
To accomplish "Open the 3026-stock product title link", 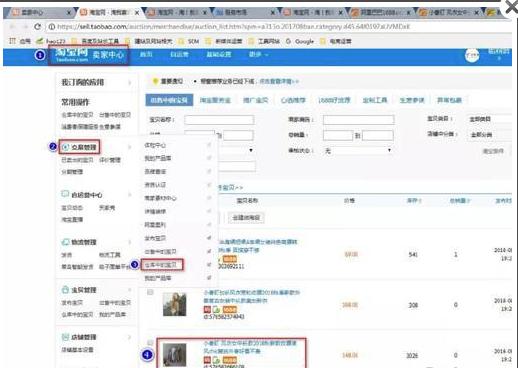I will 250,347.
